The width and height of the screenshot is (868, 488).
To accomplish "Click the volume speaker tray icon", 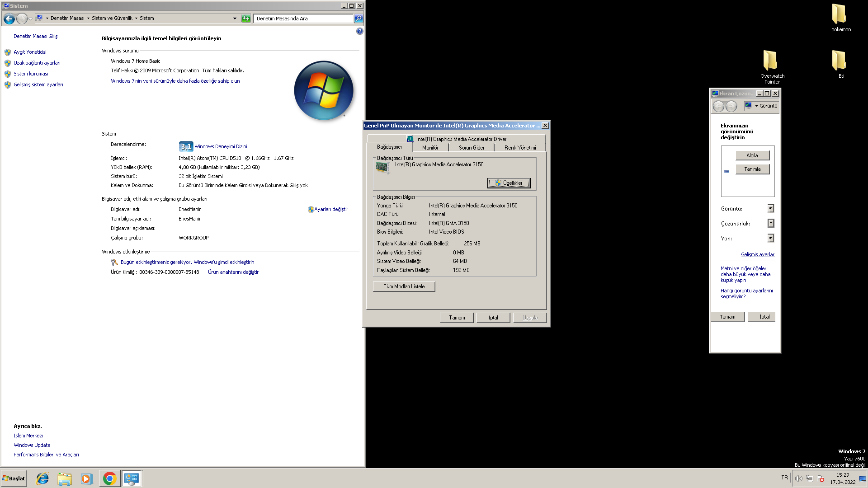I will pyautogui.click(x=798, y=479).
